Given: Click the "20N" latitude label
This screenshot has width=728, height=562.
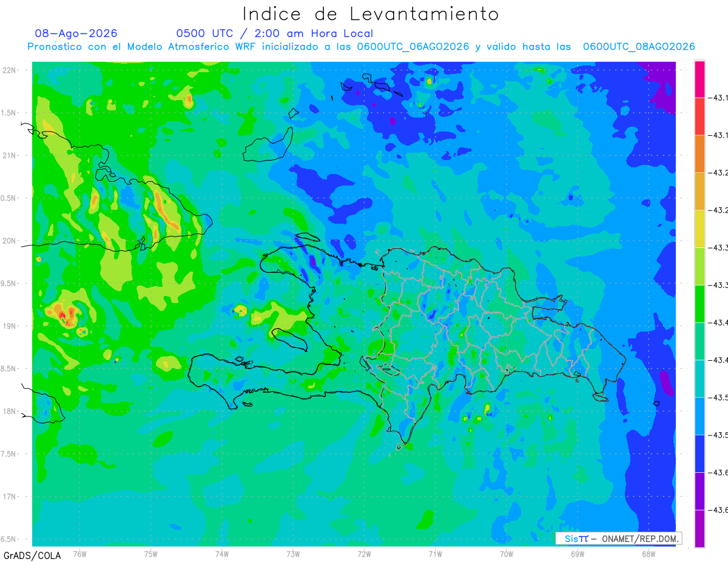Looking at the screenshot, I should 10,241.
